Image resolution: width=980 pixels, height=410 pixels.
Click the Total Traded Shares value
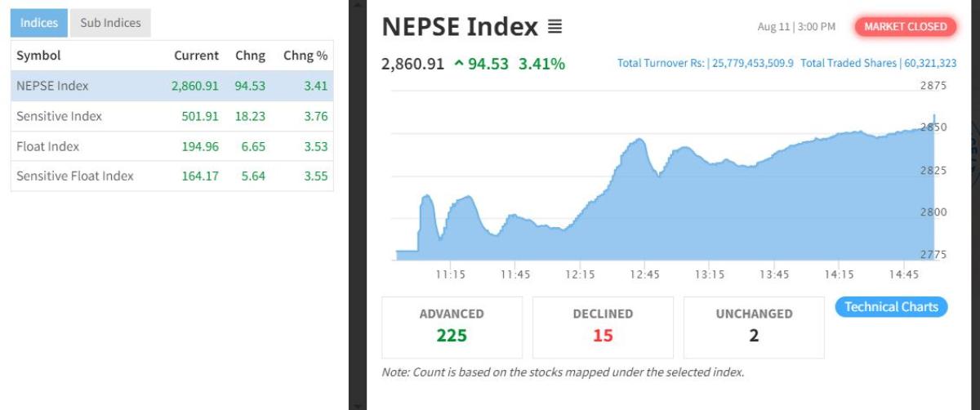tap(929, 64)
